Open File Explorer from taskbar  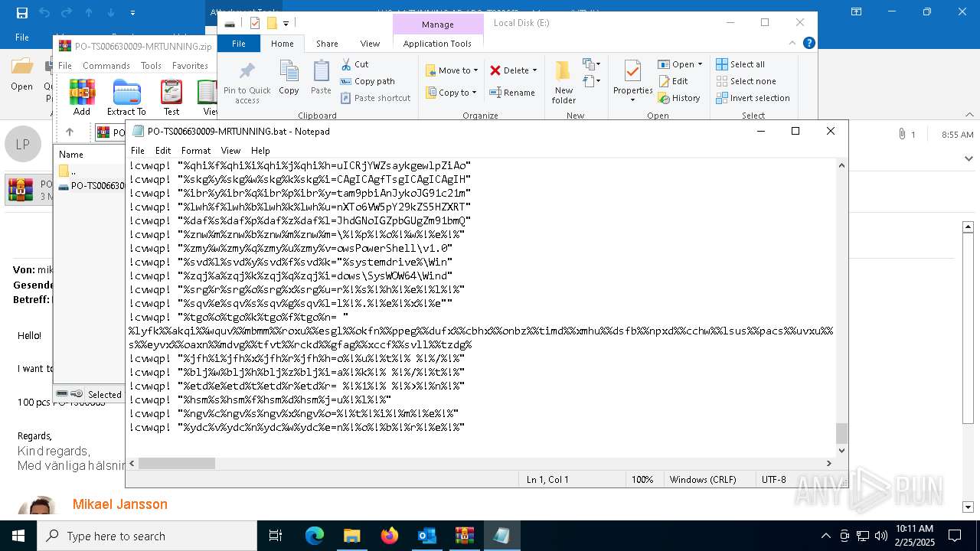(352, 536)
